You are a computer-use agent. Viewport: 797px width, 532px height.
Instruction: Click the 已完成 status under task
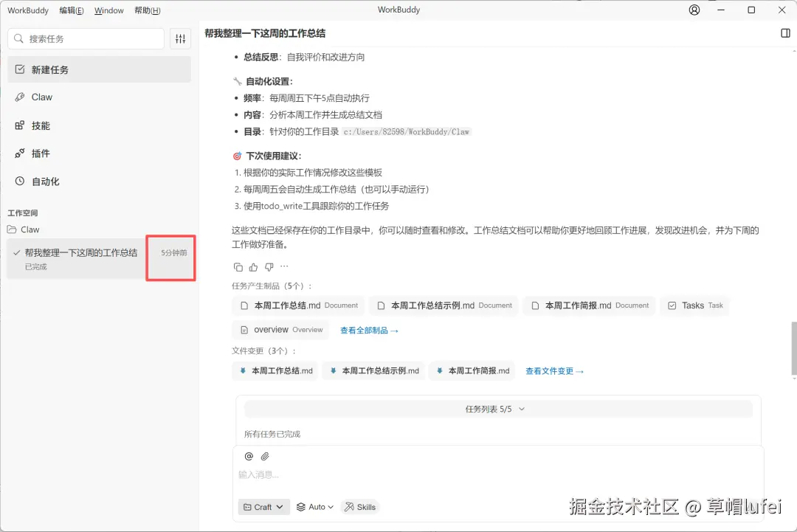[35, 267]
